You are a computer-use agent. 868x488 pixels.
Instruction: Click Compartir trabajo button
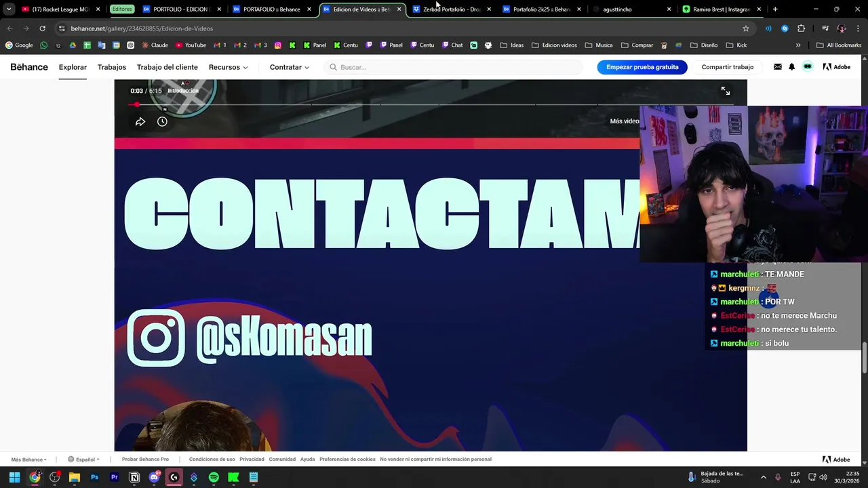tap(728, 67)
